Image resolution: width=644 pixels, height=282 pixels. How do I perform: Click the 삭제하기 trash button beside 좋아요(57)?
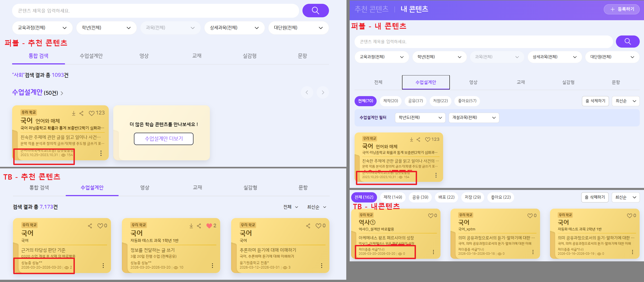point(595,101)
